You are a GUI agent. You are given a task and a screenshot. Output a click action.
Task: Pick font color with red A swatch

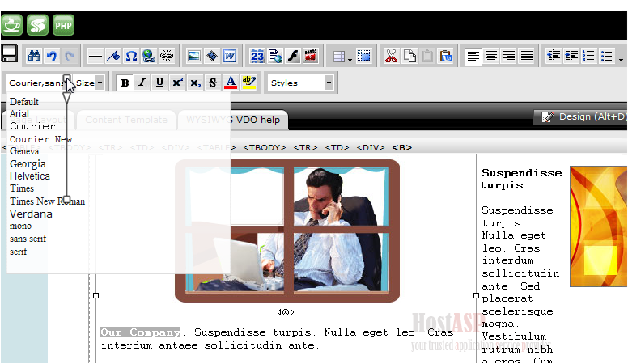(x=231, y=83)
